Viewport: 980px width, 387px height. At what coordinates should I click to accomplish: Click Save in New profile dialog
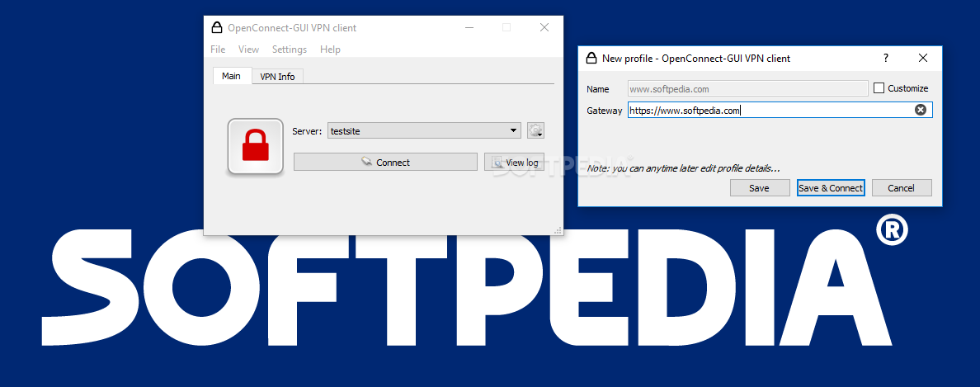tap(759, 187)
